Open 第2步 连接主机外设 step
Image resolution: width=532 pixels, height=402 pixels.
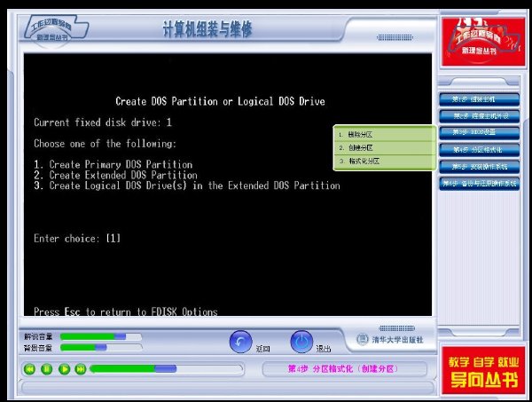[479, 116]
